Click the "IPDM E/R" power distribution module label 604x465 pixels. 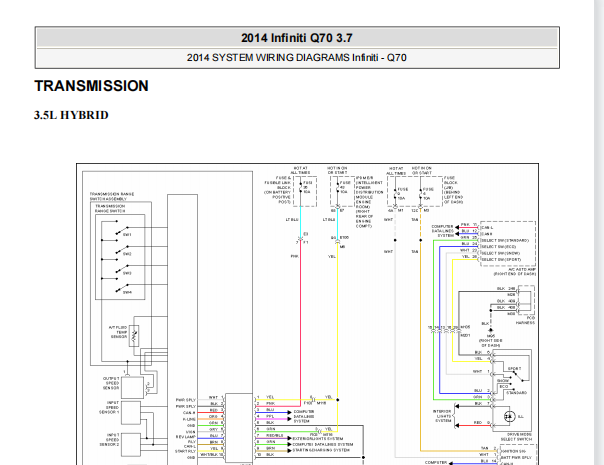(x=369, y=202)
